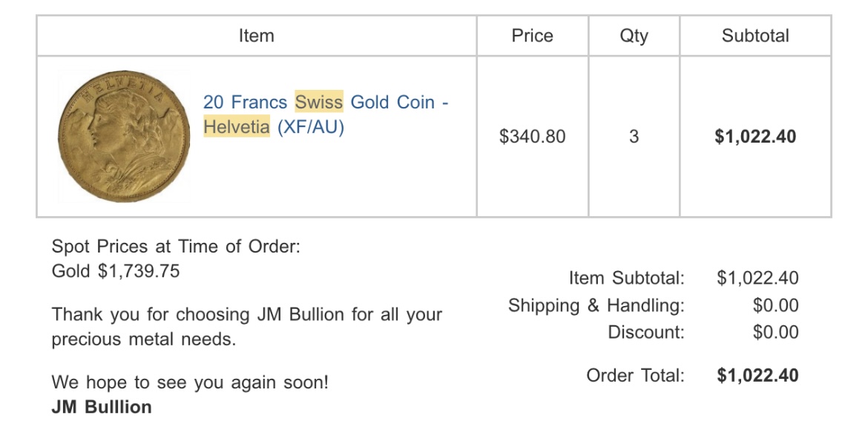Click the Item Subtotal label

626,279
